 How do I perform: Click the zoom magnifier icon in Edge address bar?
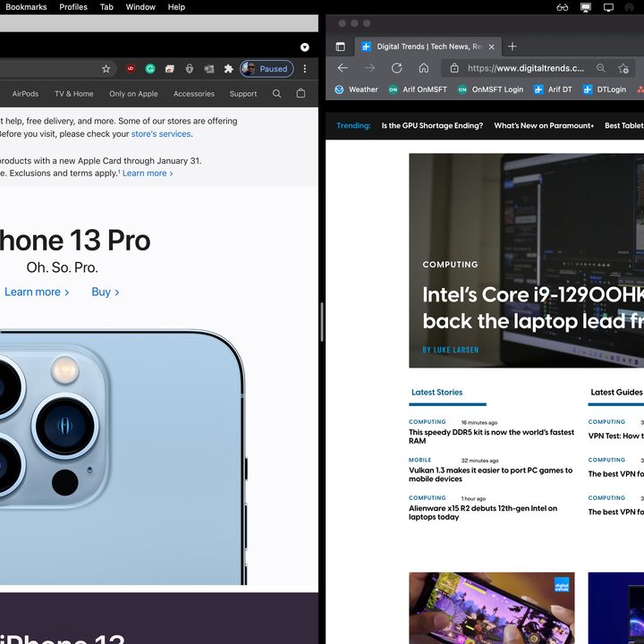600,68
